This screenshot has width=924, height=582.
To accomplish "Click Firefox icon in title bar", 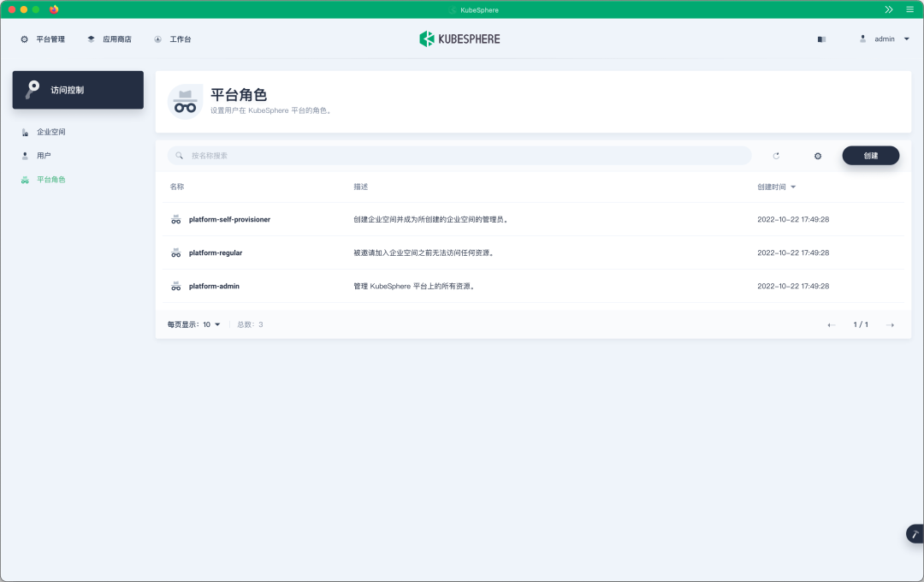I will coord(54,9).
